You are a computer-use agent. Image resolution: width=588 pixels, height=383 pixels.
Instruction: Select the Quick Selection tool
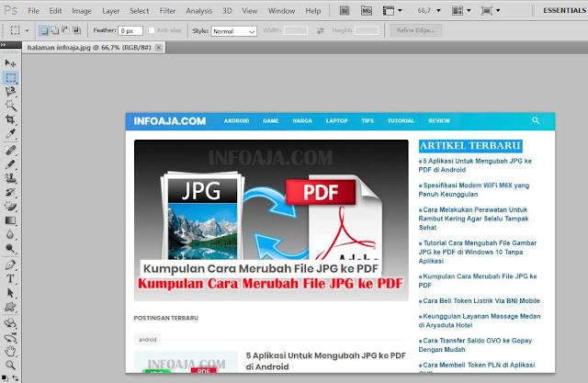click(10, 106)
